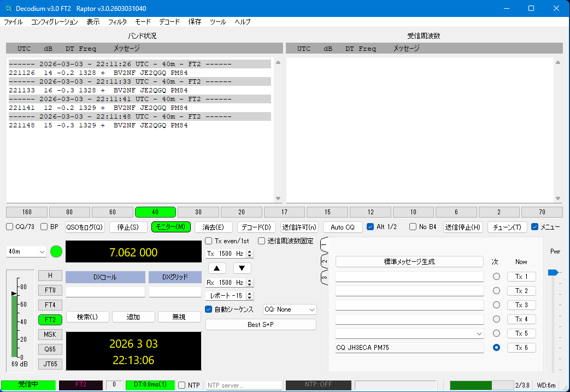570x392 pixels.
Task: Adjust the Pwr slider handle
Action: point(553,272)
